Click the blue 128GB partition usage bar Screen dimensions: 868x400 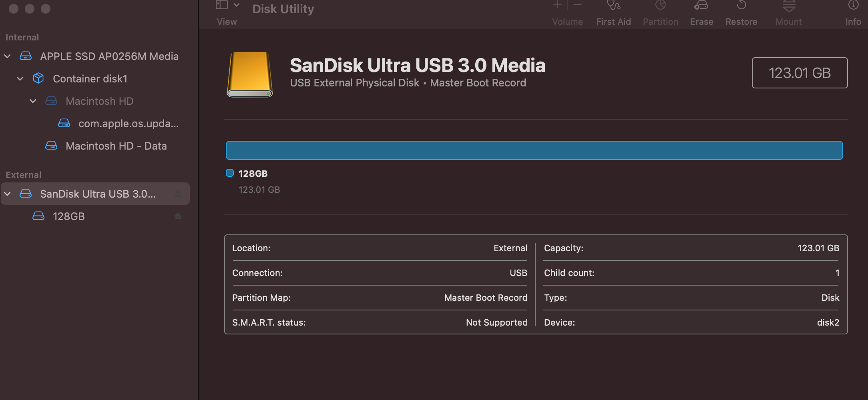534,150
